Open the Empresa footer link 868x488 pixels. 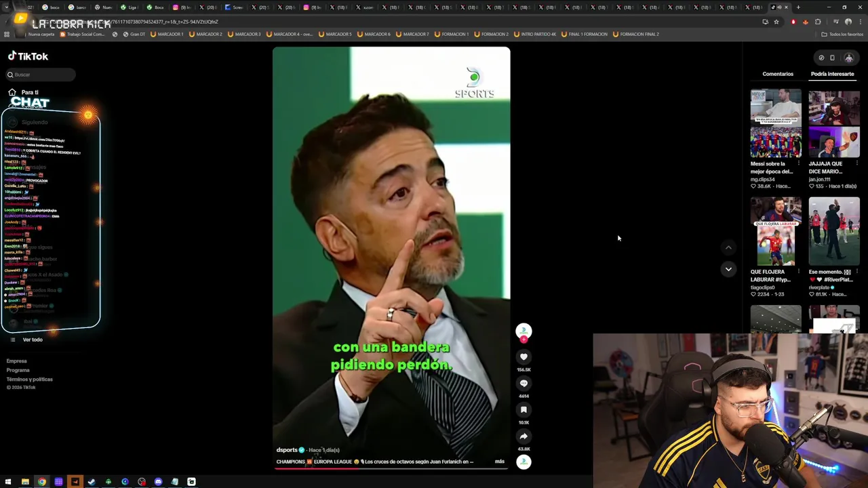click(16, 361)
